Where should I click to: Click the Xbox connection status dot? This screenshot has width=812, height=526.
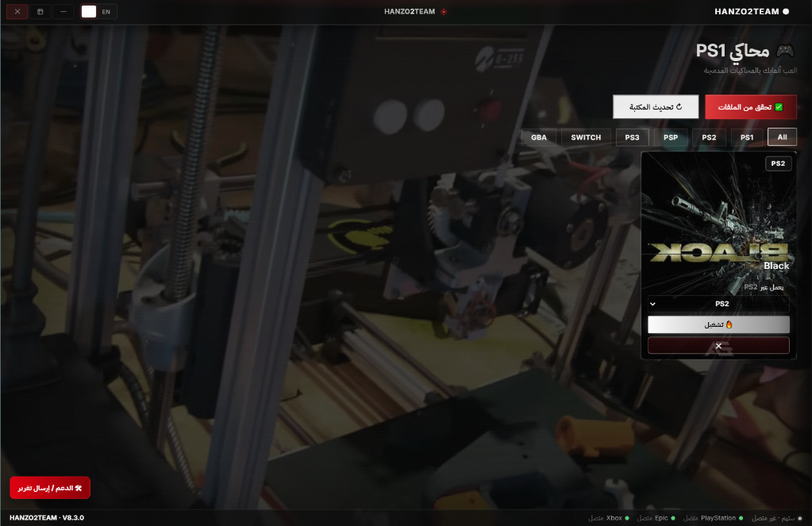pos(627,518)
